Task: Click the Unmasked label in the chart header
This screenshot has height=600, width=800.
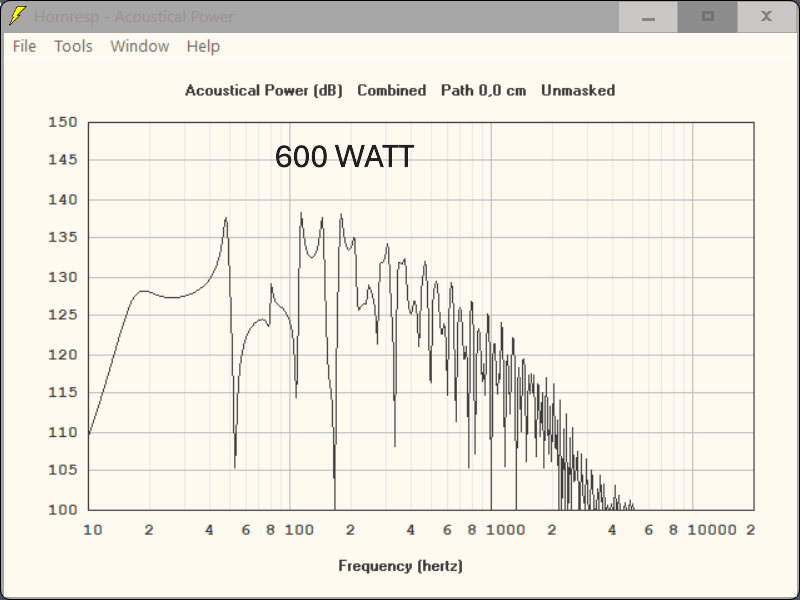Action: point(577,90)
